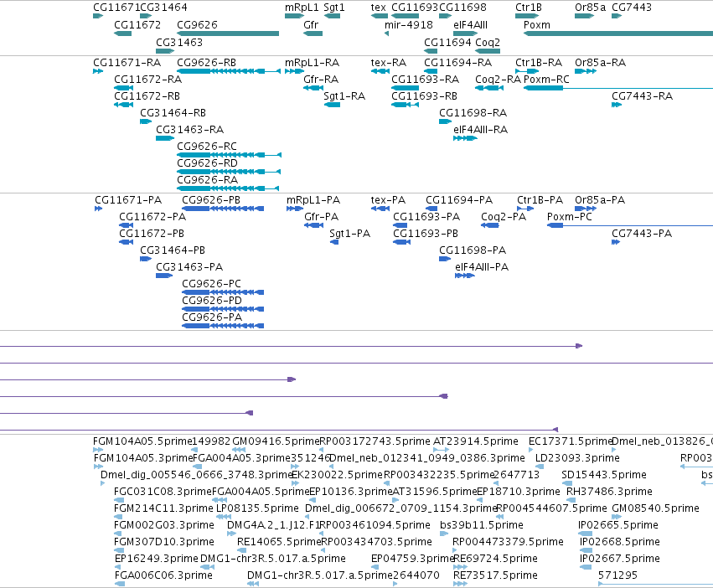Select the RE14065.5prime EST label
This screenshot has height=588, width=713.
[279, 542]
